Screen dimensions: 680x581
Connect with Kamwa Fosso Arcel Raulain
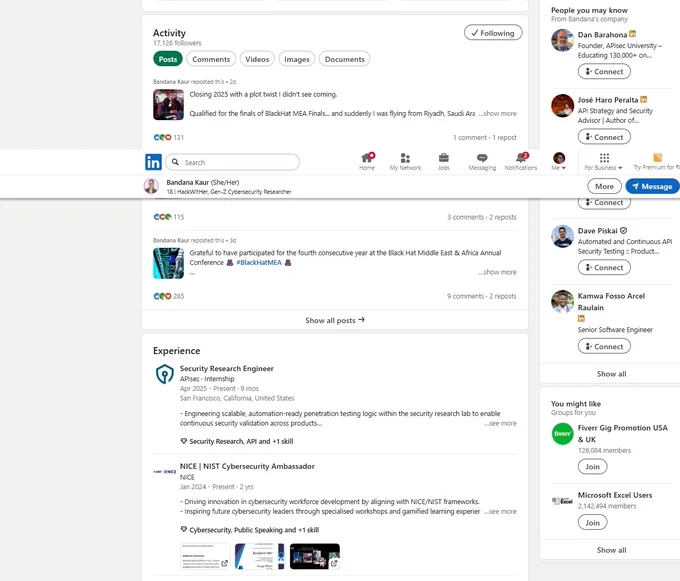(x=604, y=346)
